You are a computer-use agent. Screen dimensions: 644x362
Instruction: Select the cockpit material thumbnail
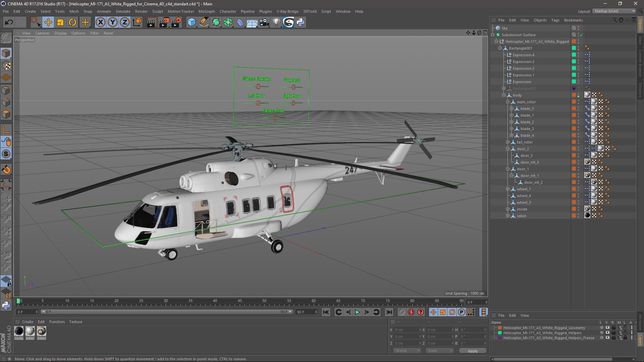[x=19, y=331]
